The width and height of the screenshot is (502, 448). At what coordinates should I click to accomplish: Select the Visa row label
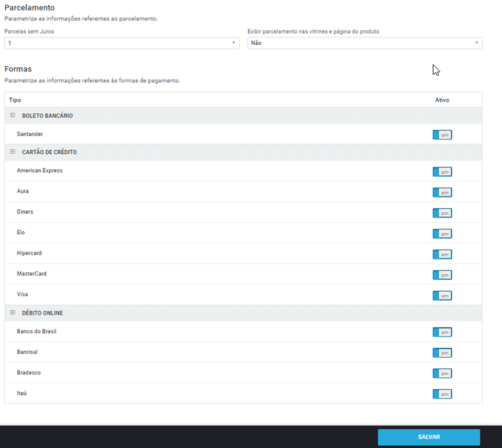click(x=22, y=294)
